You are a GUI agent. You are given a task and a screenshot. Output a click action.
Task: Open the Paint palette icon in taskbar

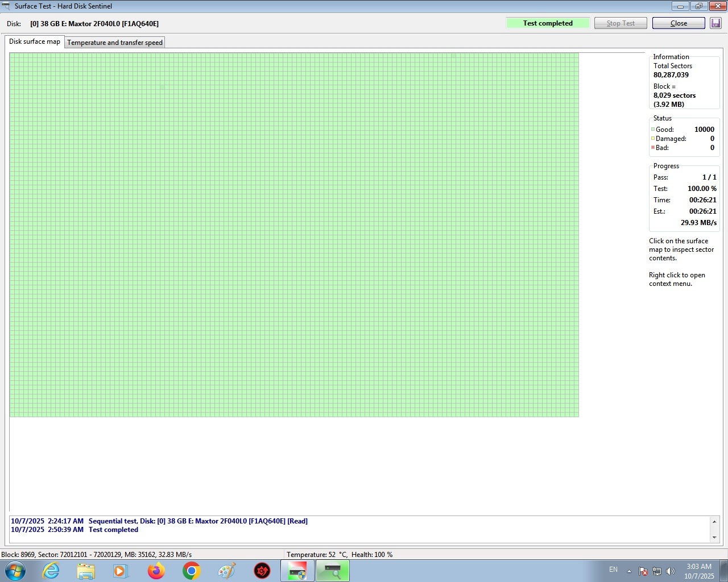(x=227, y=571)
